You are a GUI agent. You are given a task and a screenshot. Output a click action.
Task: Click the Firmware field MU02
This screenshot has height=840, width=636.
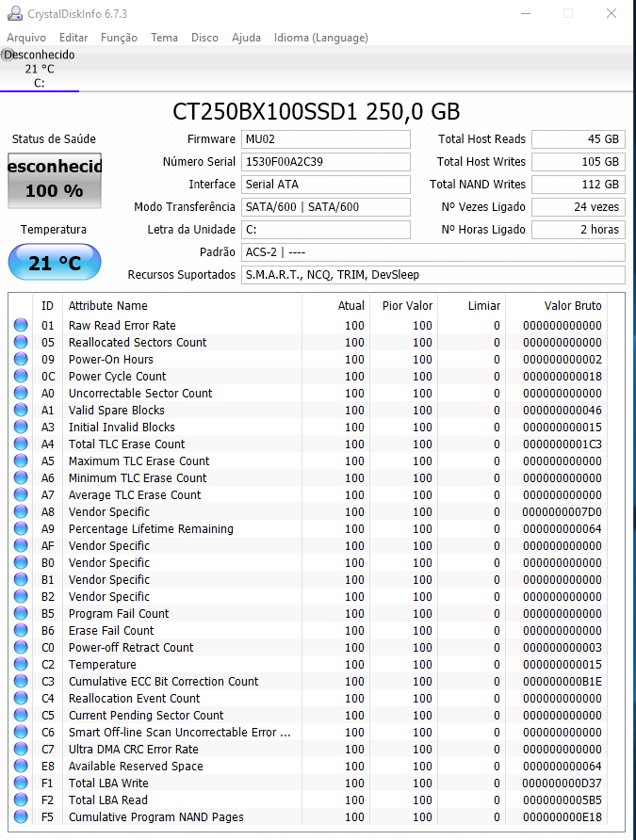(326, 139)
